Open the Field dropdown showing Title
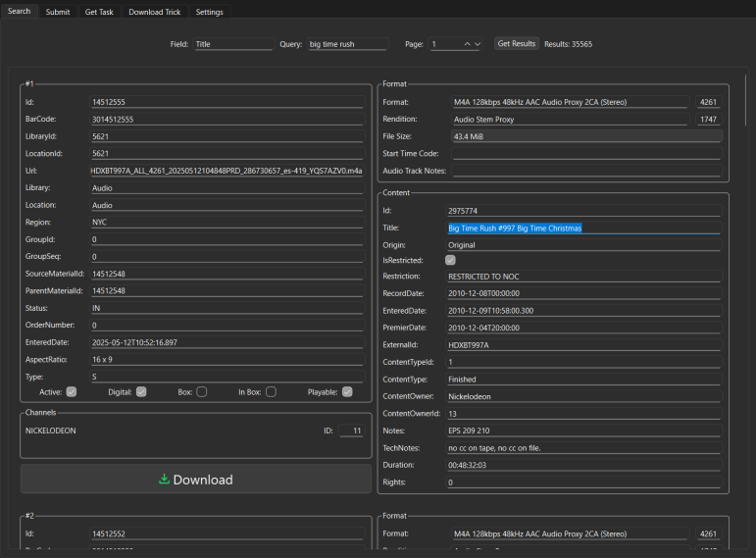Screen dimensions: 756x558 (233, 44)
